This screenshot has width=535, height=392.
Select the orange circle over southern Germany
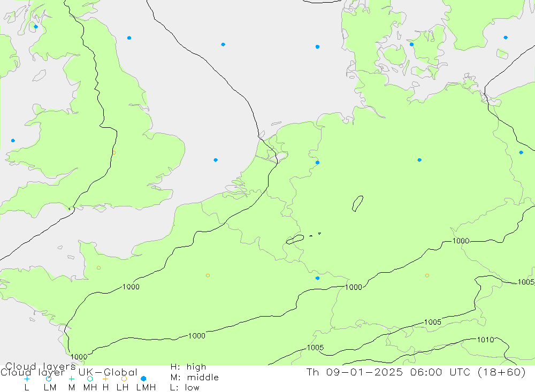pyautogui.click(x=427, y=275)
